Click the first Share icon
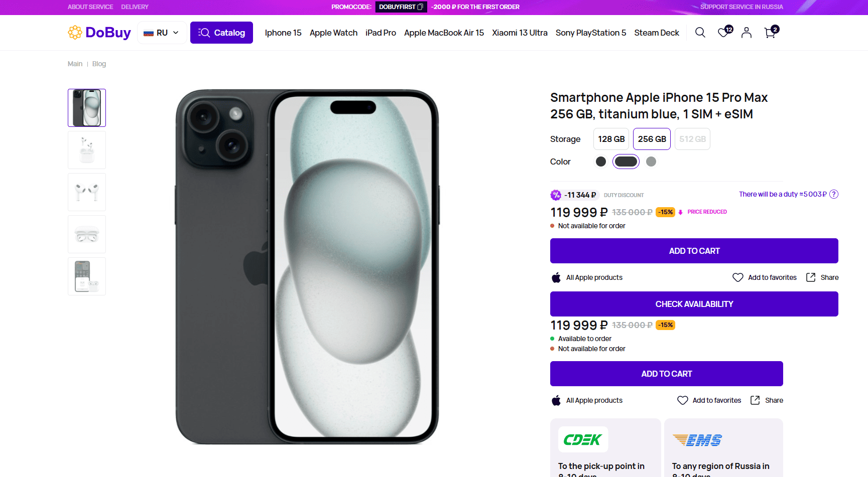The width and height of the screenshot is (868, 477). 811,277
